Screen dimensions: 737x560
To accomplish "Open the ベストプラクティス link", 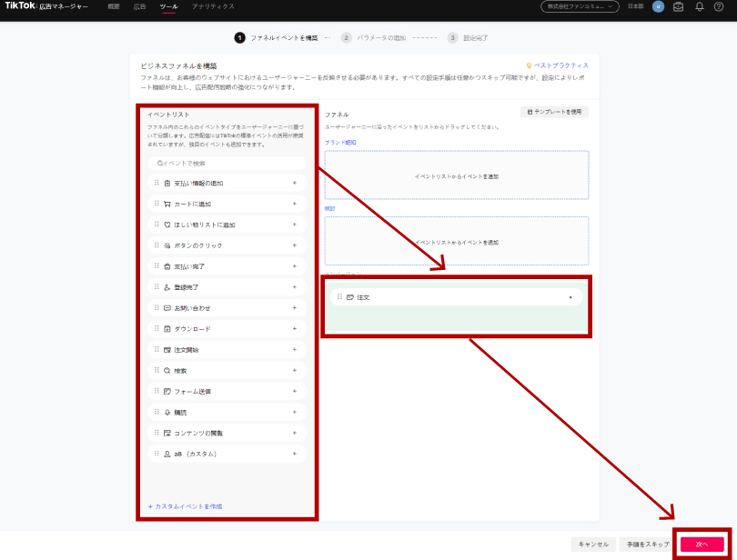I will click(x=560, y=65).
